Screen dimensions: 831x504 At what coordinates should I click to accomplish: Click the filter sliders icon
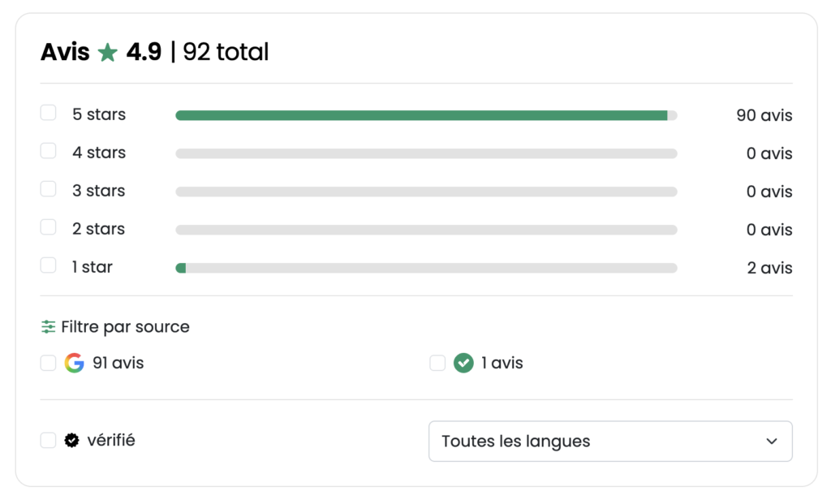point(48,327)
